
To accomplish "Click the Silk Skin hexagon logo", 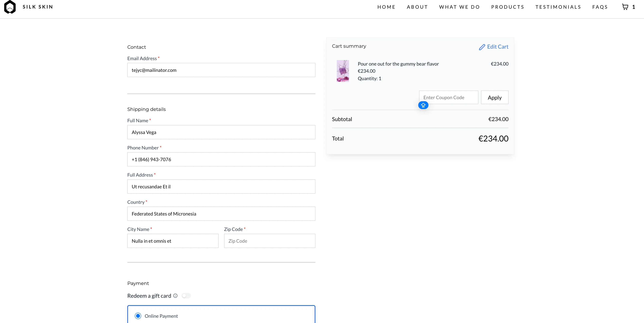I will pyautogui.click(x=10, y=7).
